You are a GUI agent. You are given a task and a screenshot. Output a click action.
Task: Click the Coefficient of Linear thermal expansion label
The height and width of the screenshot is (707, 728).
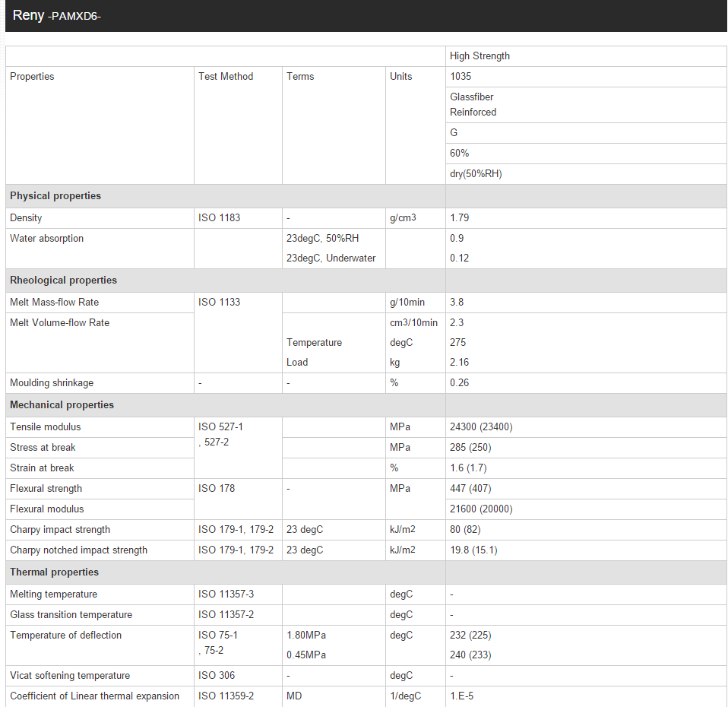coord(95,696)
